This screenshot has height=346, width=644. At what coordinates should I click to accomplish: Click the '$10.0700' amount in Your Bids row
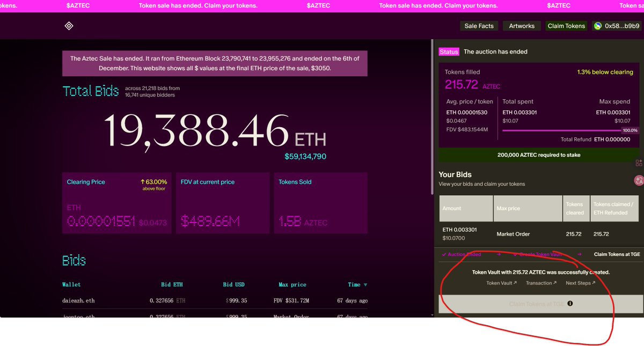point(453,238)
